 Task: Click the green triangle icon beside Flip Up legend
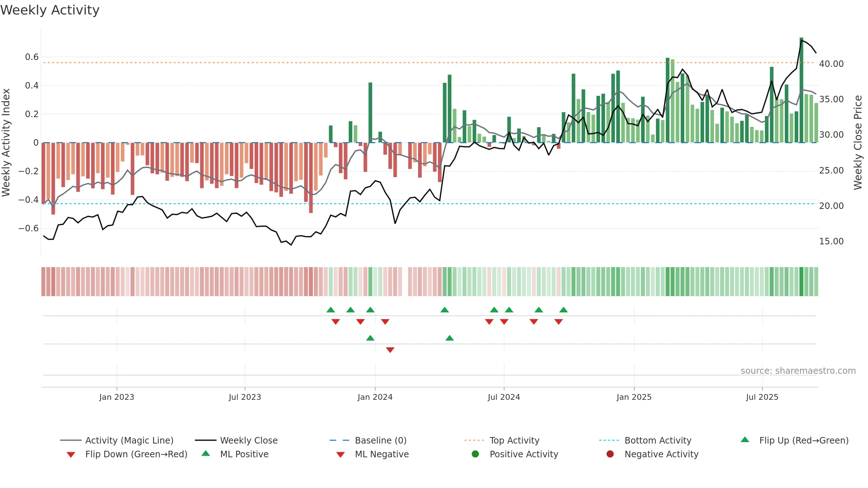pyautogui.click(x=745, y=440)
